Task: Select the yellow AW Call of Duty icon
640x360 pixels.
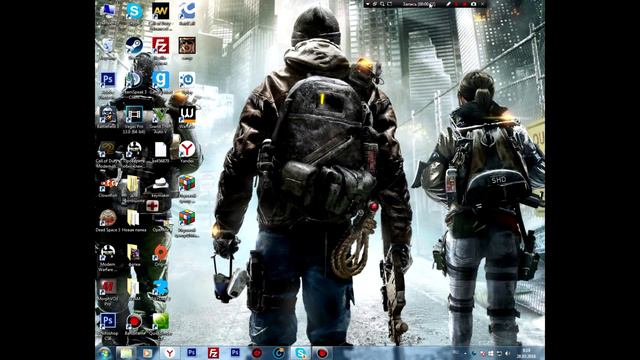Action: (160, 11)
